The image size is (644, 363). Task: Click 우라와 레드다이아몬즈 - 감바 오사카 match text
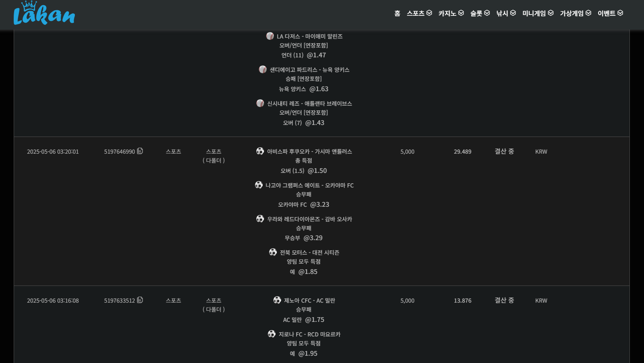pos(309,219)
